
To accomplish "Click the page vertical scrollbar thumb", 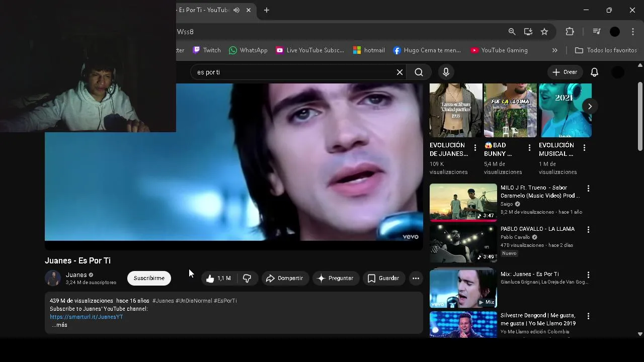I will coord(640,116).
